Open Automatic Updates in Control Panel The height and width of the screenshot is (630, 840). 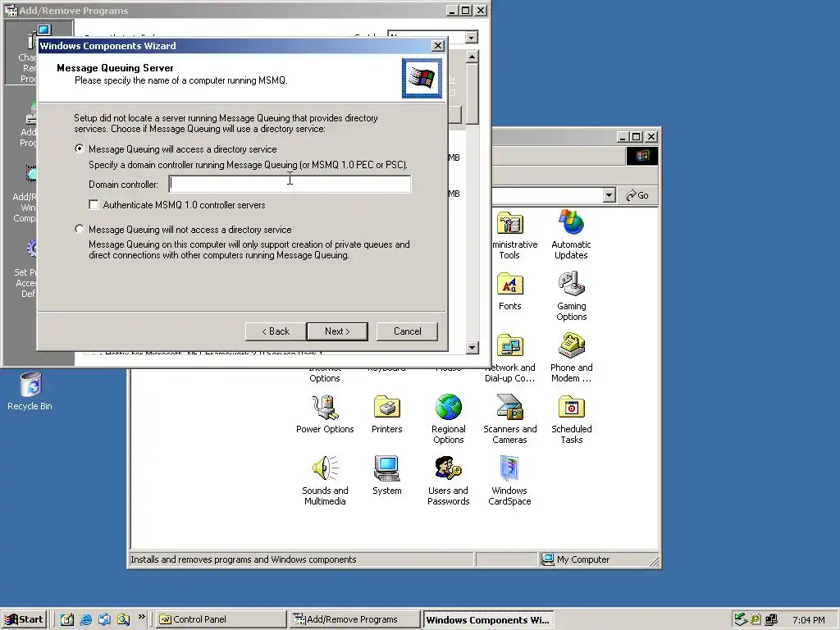(x=571, y=235)
